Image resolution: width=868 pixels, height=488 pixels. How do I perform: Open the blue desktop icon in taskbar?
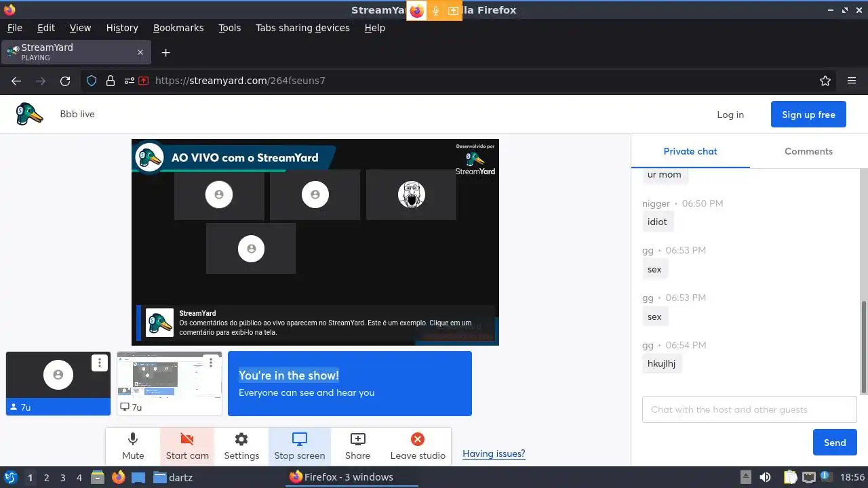pos(138,477)
